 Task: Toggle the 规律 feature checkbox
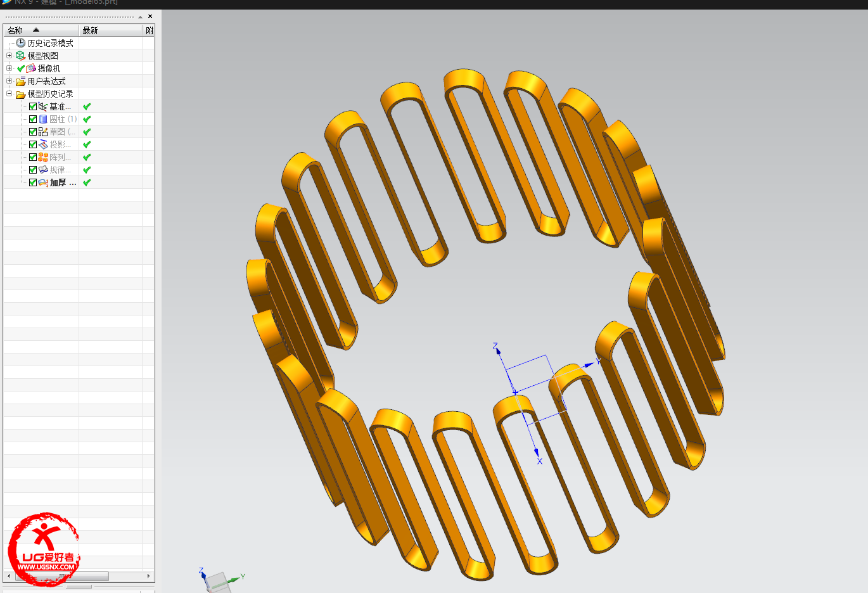point(33,170)
